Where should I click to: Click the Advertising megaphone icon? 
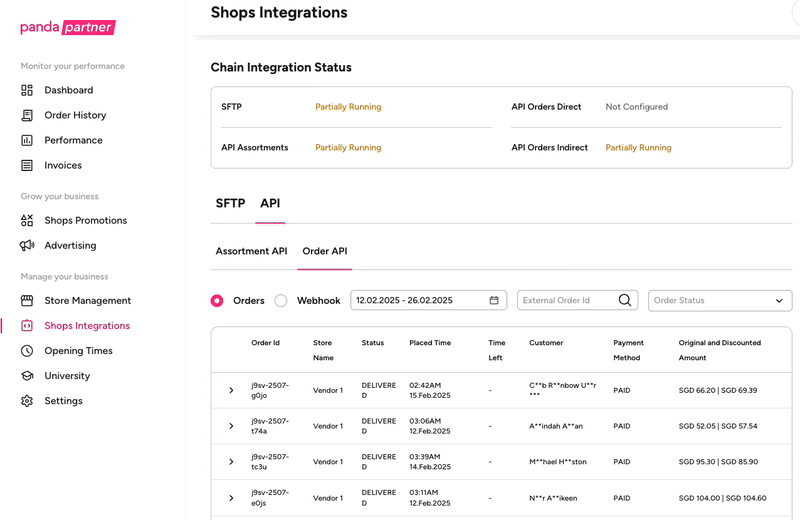click(x=27, y=245)
